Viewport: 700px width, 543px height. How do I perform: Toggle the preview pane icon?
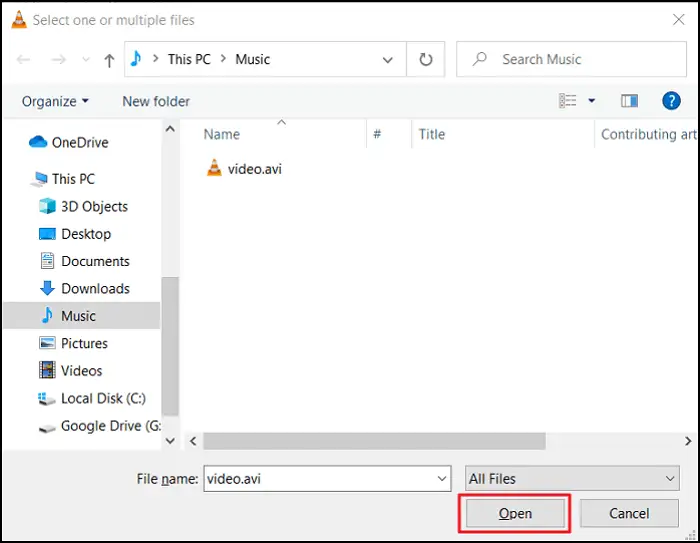(629, 101)
